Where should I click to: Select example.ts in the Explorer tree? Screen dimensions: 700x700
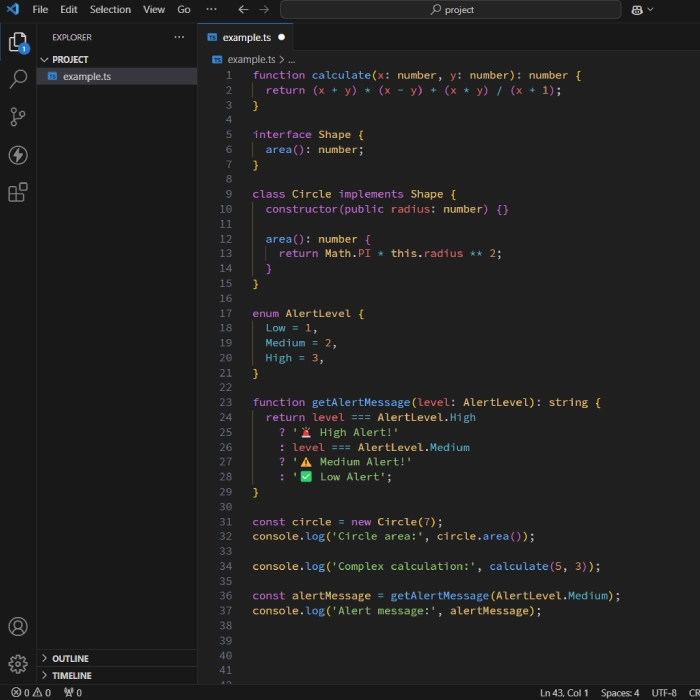117,76
